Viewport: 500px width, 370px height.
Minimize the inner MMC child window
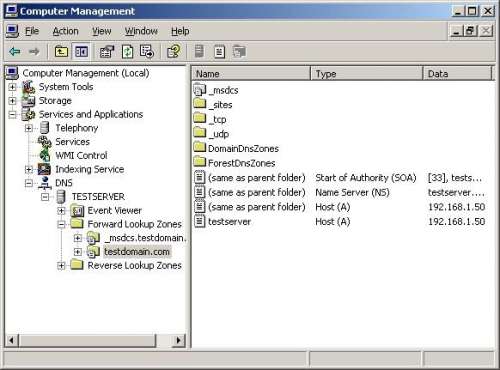(456, 31)
